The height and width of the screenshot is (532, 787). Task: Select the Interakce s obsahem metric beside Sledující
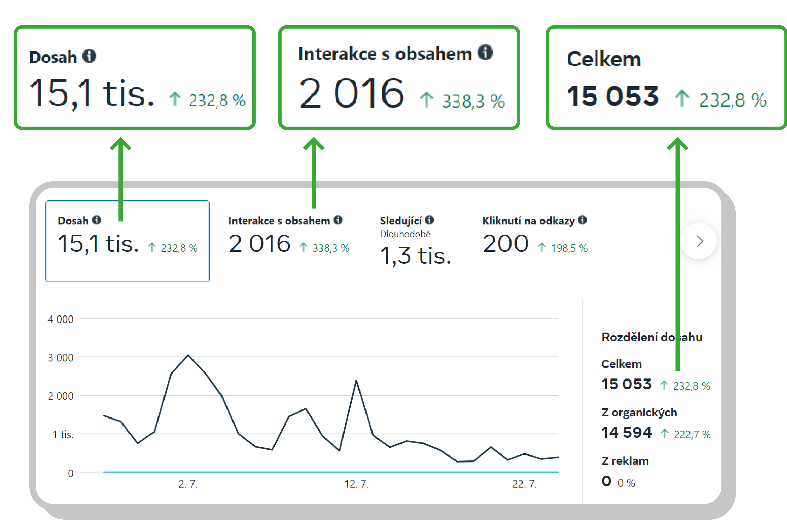289,235
